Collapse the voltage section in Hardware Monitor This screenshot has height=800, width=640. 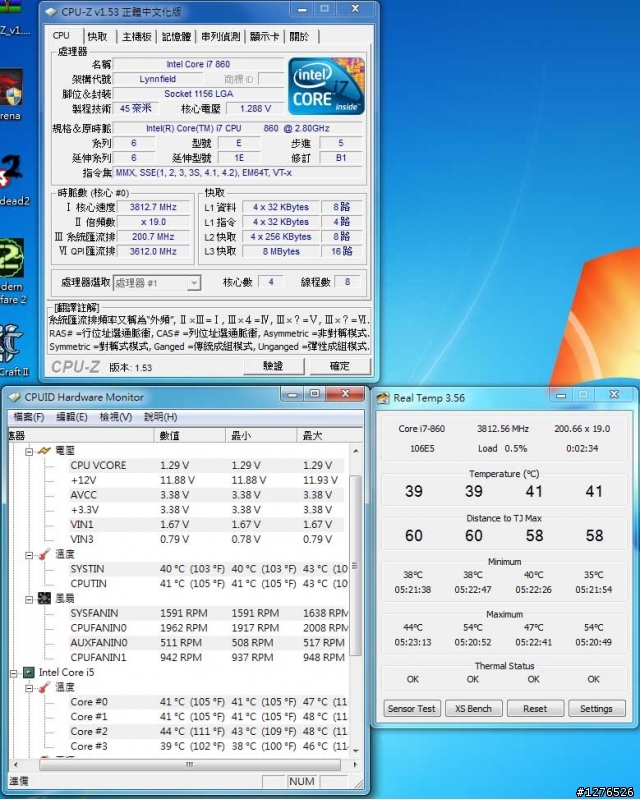pyautogui.click(x=29, y=451)
